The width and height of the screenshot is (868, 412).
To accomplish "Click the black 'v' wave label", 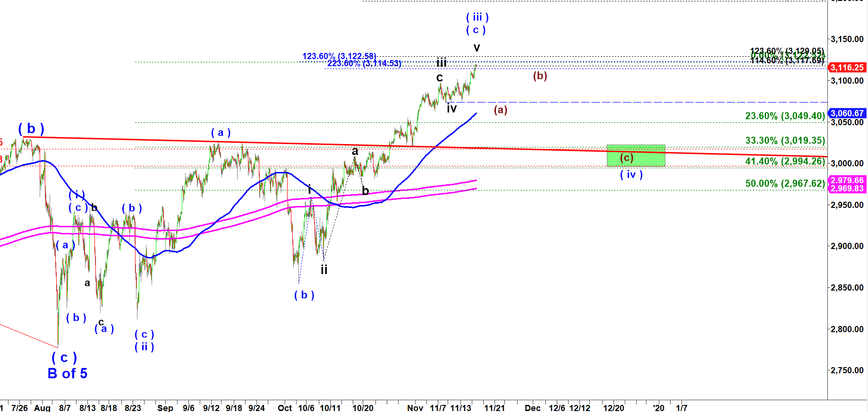I will pyautogui.click(x=477, y=48).
